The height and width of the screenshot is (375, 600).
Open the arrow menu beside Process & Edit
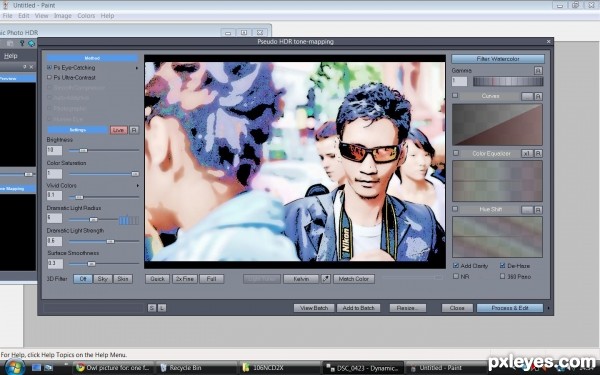coord(548,308)
